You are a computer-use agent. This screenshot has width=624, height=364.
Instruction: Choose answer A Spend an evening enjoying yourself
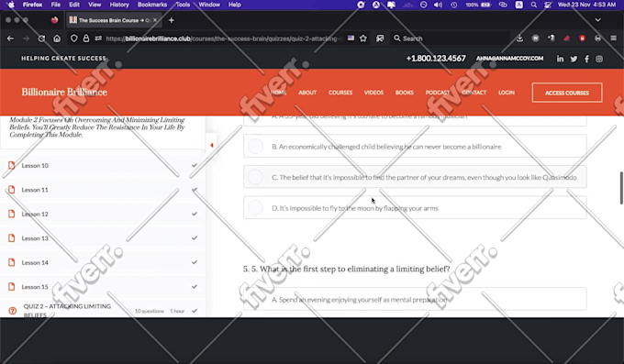point(415,299)
